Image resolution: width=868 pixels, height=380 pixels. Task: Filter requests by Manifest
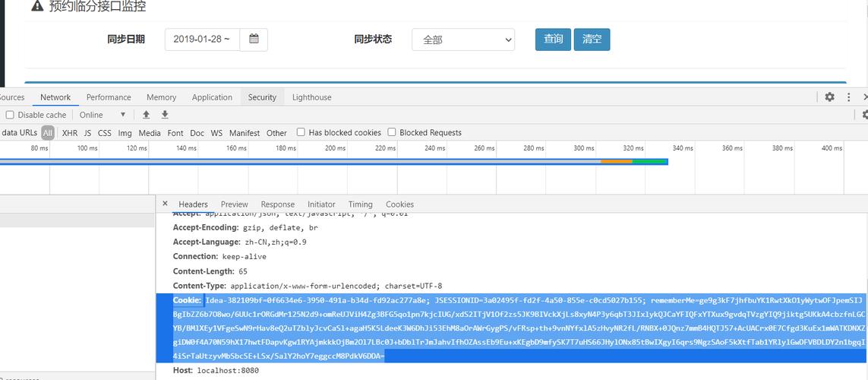pos(244,133)
